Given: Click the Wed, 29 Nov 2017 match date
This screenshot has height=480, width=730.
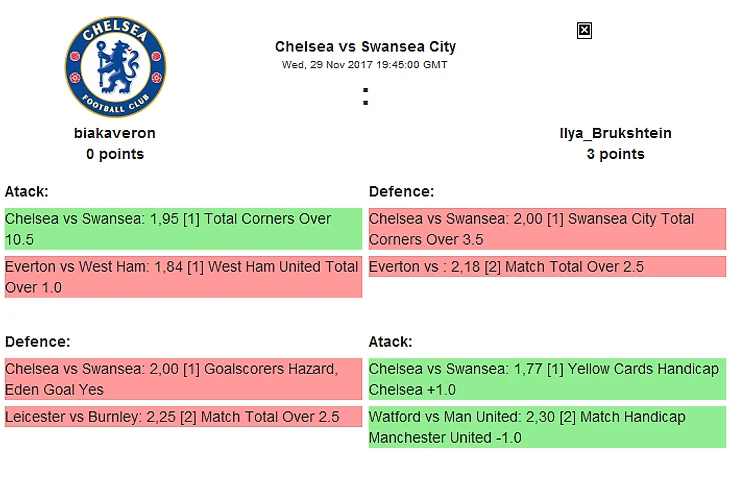Looking at the screenshot, I should [x=365, y=65].
